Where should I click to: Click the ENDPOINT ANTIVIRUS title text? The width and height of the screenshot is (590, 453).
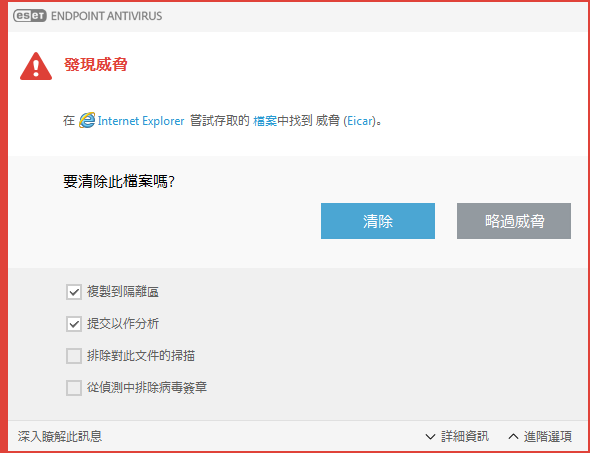coord(106,16)
